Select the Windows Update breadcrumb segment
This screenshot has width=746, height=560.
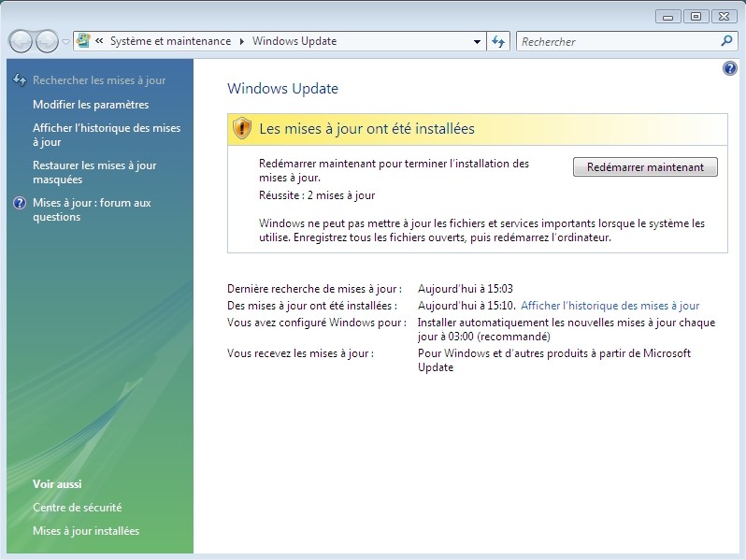tap(294, 41)
